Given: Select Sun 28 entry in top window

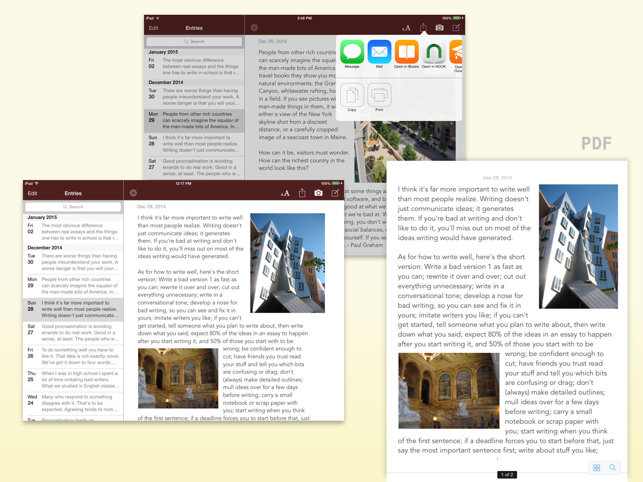Looking at the screenshot, I should (194, 144).
